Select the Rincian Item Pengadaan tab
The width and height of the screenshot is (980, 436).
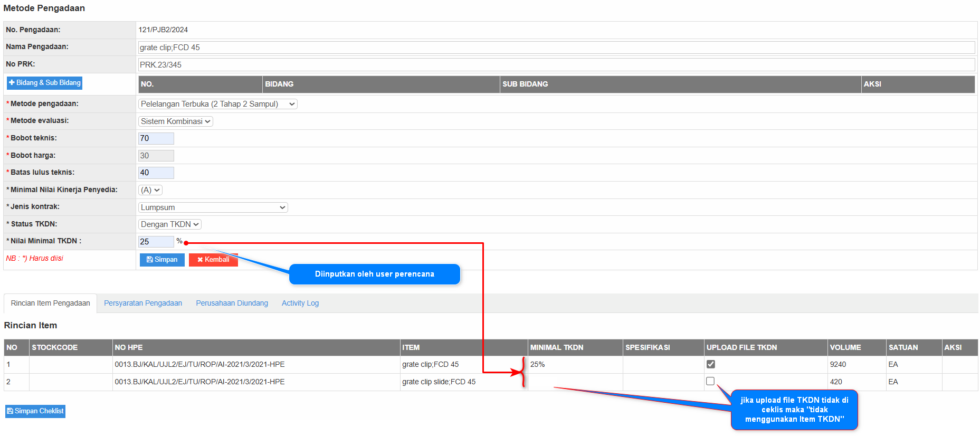[x=51, y=304]
